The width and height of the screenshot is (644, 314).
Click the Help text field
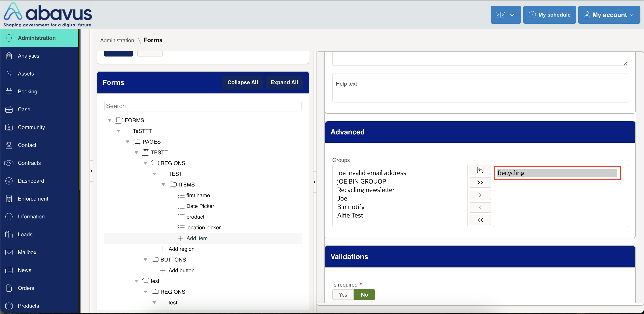tap(480, 88)
